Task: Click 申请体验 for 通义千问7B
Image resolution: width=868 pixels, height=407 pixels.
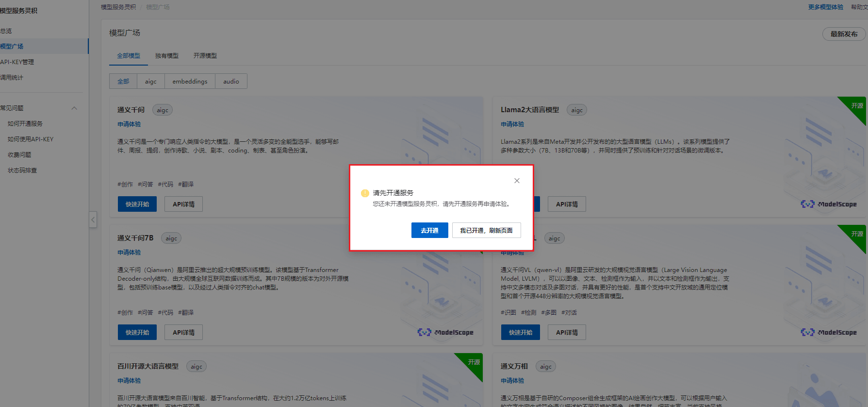Action: point(129,253)
